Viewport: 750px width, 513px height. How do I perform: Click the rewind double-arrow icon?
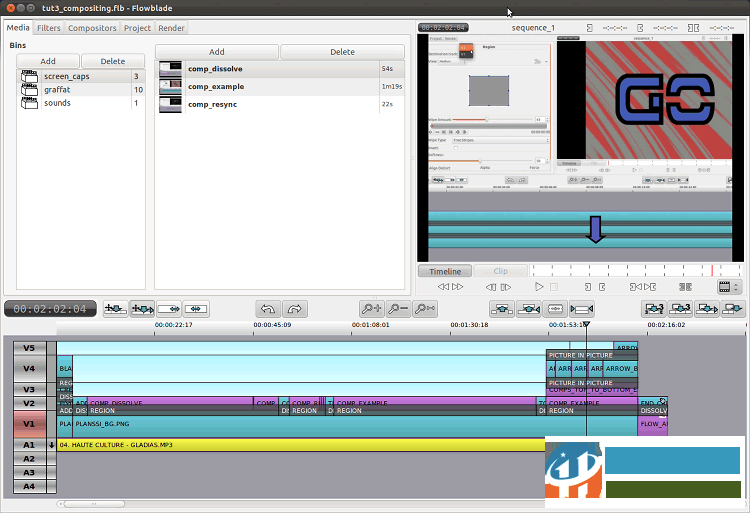coord(443,286)
